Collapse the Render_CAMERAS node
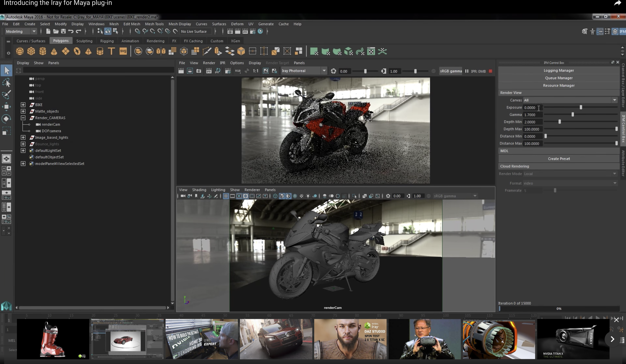This screenshot has width=626, height=364. [23, 118]
